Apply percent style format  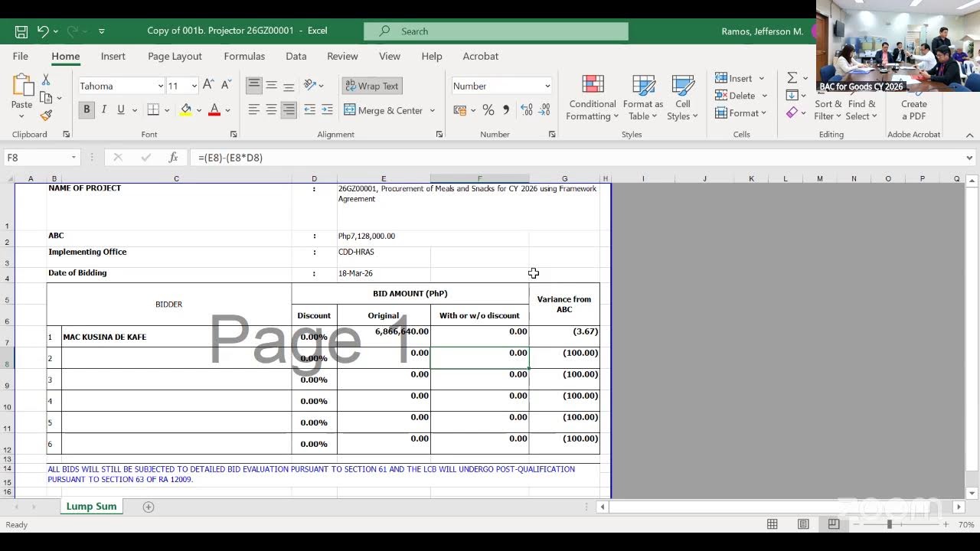488,110
